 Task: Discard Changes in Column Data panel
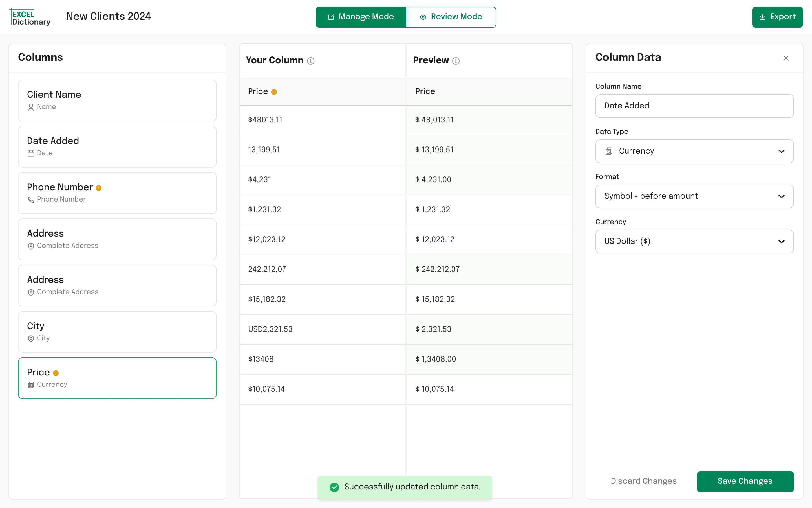[x=644, y=481]
